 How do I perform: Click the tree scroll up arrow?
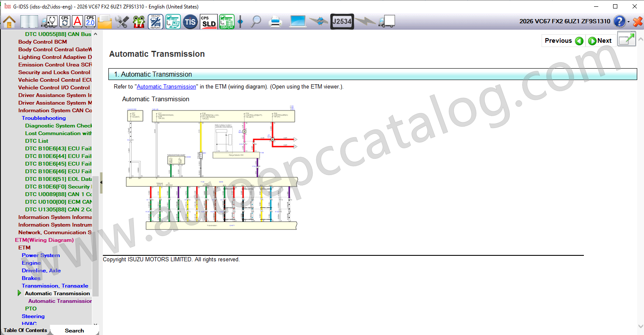(95, 34)
